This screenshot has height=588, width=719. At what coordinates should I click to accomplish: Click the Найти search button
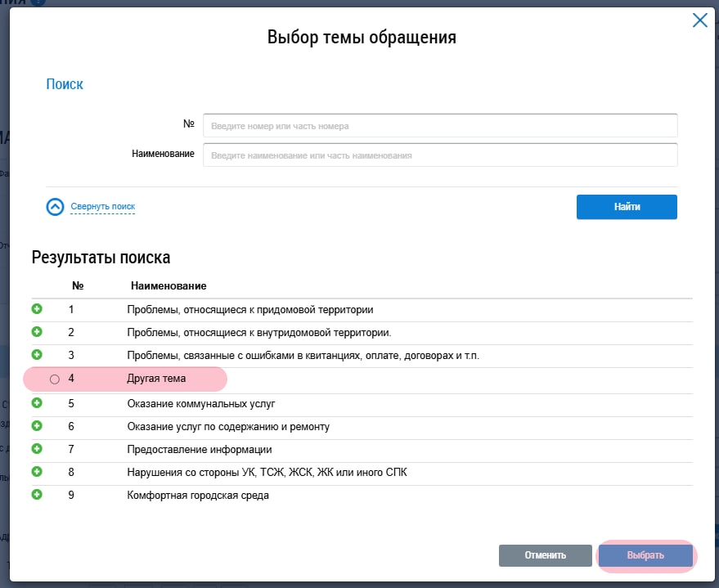click(627, 207)
